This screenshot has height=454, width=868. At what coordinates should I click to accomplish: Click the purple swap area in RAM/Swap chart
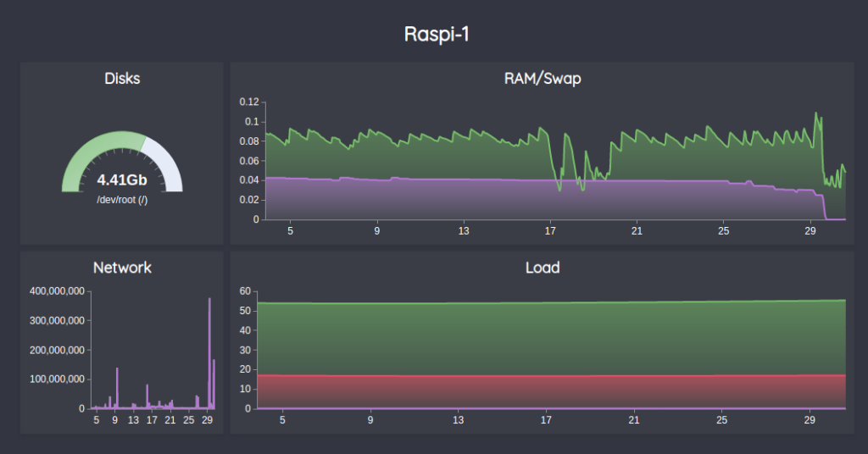click(509, 201)
